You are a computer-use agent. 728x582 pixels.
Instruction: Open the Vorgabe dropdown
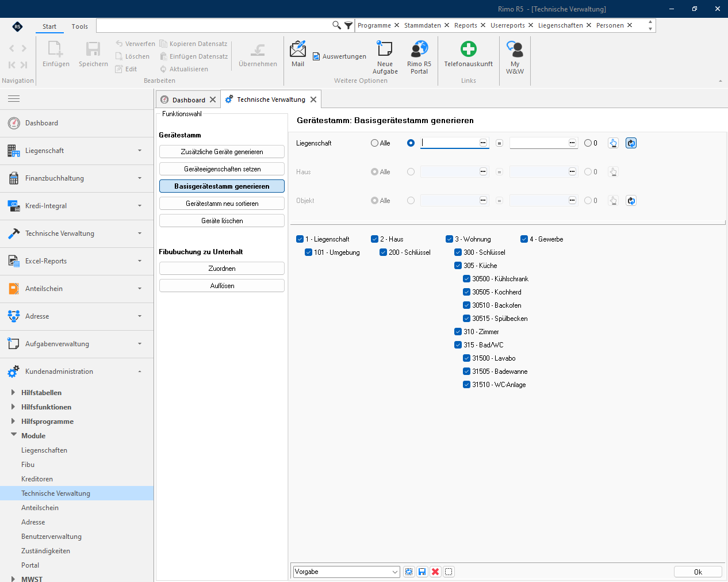[x=395, y=572]
